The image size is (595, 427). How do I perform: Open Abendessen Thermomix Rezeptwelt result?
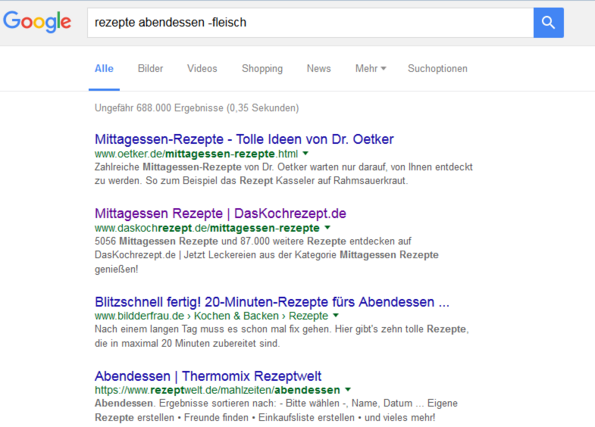(208, 376)
